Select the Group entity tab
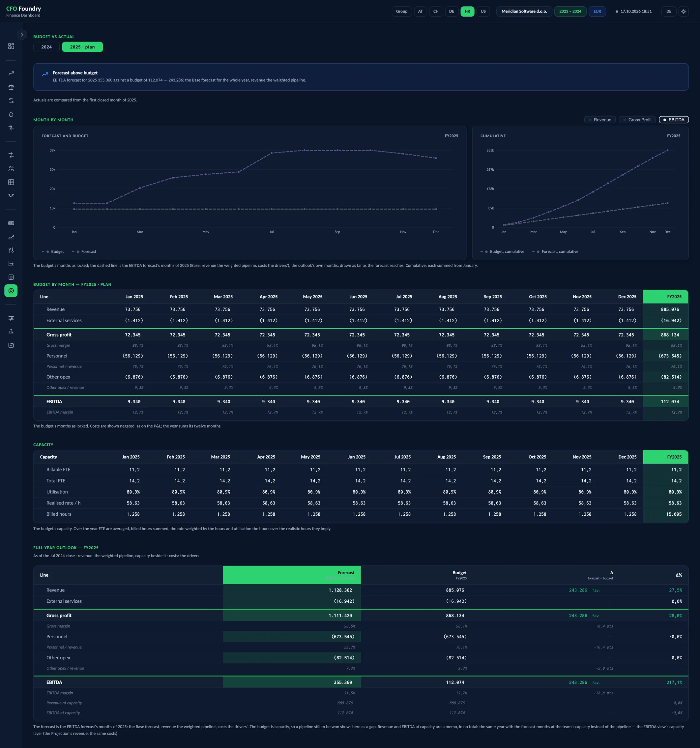Image resolution: width=700 pixels, height=748 pixels. pos(401,11)
